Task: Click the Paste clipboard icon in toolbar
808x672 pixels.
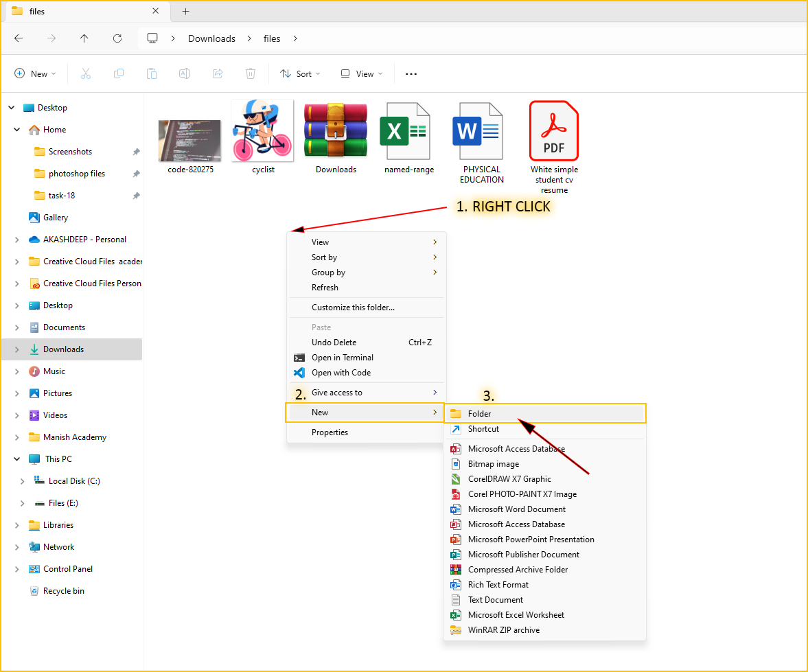Action: click(x=152, y=74)
